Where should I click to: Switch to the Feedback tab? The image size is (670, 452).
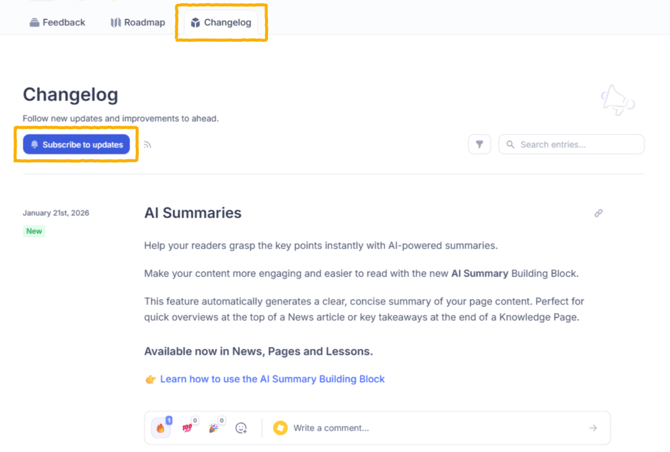click(57, 22)
